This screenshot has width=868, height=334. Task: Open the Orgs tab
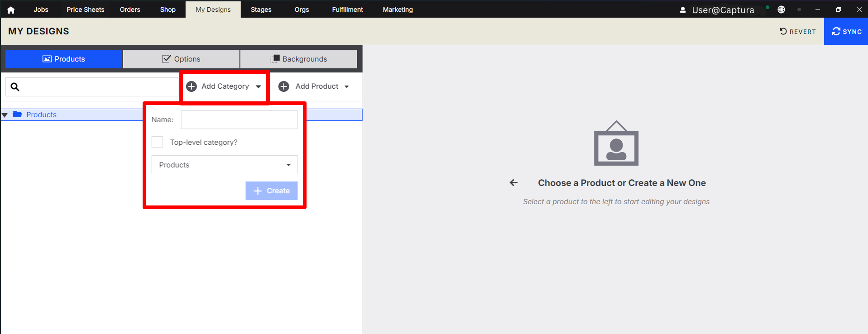pyautogui.click(x=302, y=10)
